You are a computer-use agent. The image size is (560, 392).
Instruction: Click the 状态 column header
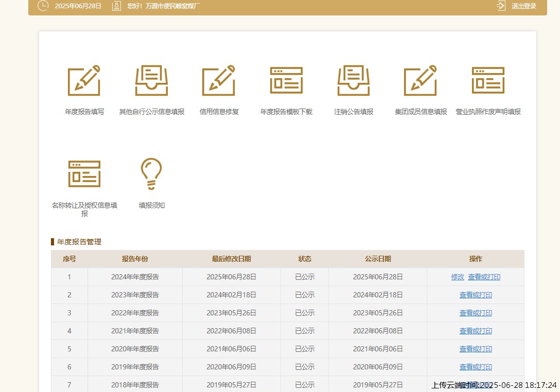click(x=305, y=259)
